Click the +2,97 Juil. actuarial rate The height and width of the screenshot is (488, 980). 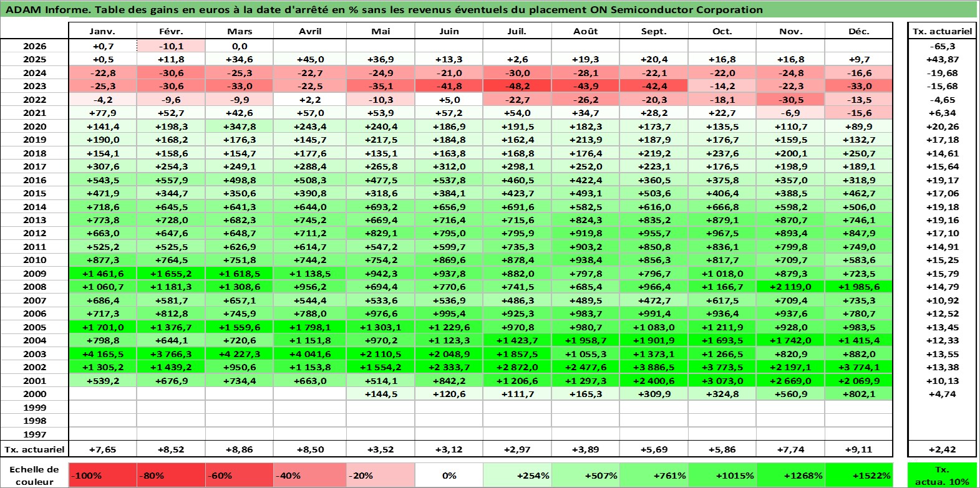517,449
